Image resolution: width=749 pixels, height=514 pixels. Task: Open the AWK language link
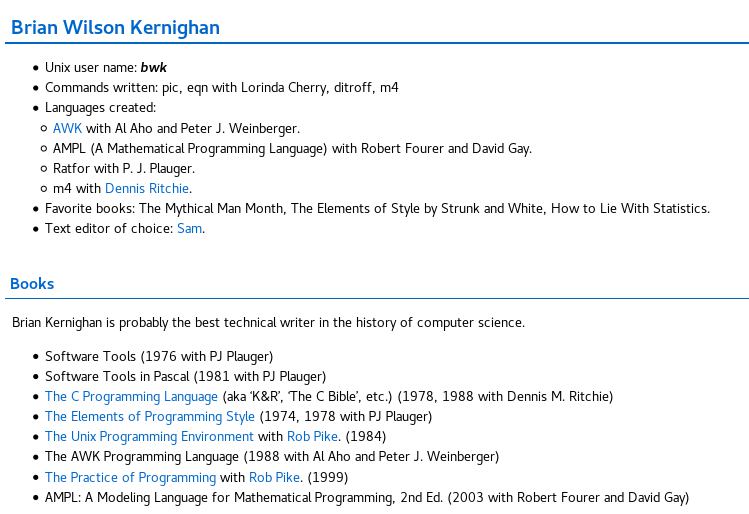point(67,128)
